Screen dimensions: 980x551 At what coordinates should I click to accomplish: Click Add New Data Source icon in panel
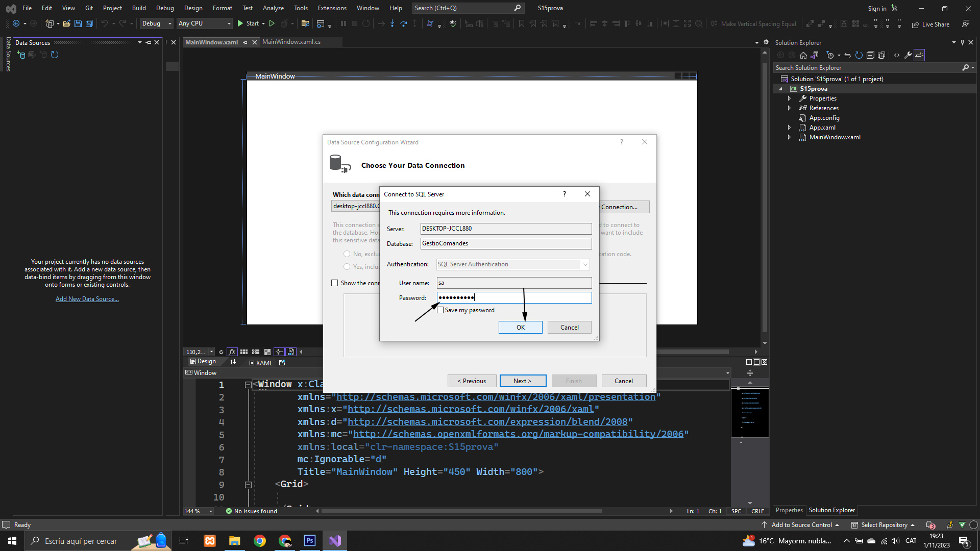point(21,55)
